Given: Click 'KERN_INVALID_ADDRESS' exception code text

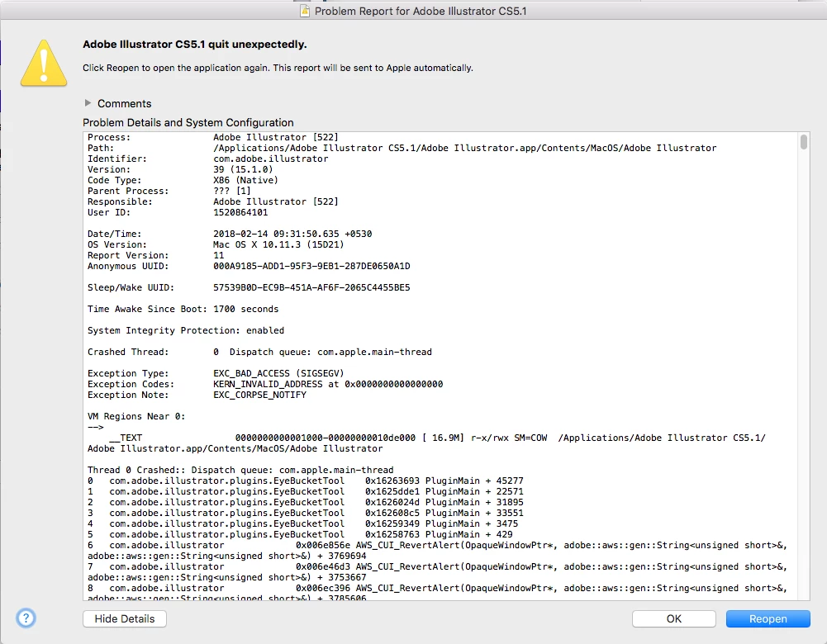Looking at the screenshot, I should tap(268, 384).
